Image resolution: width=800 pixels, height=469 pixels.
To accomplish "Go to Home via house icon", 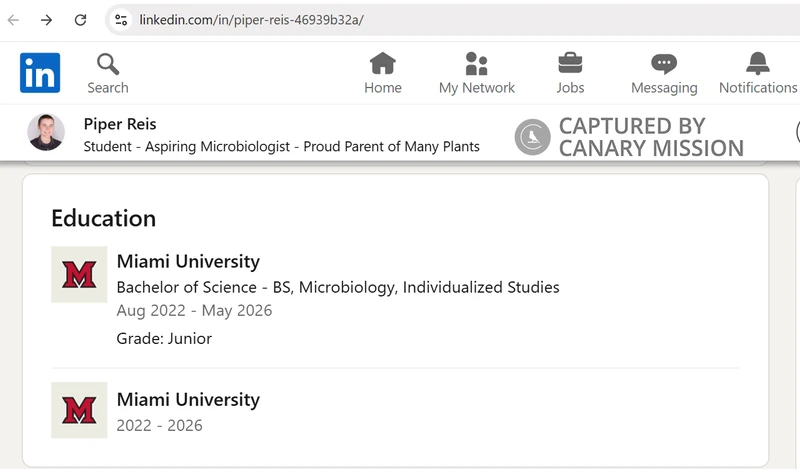I will pos(383,64).
